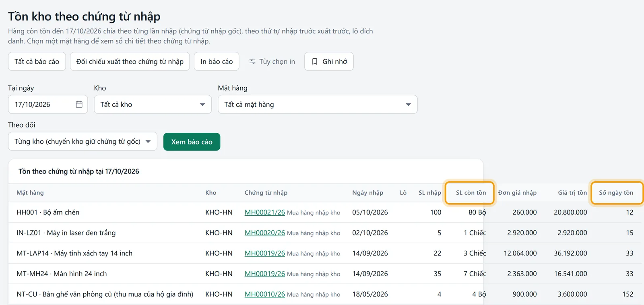The width and height of the screenshot is (644, 305).
Task: Click the Chứng từ nhập column header
Action: pos(266,192)
